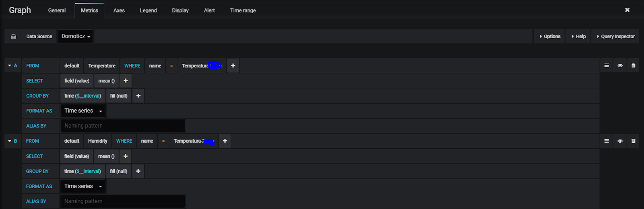Collapse query B with its arrow

pyautogui.click(x=10, y=141)
